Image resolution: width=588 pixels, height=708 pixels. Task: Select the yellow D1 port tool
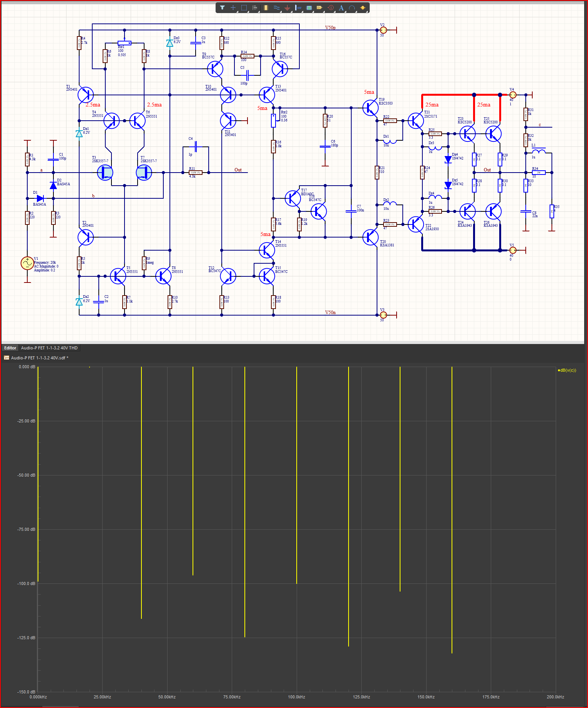pyautogui.click(x=319, y=7)
